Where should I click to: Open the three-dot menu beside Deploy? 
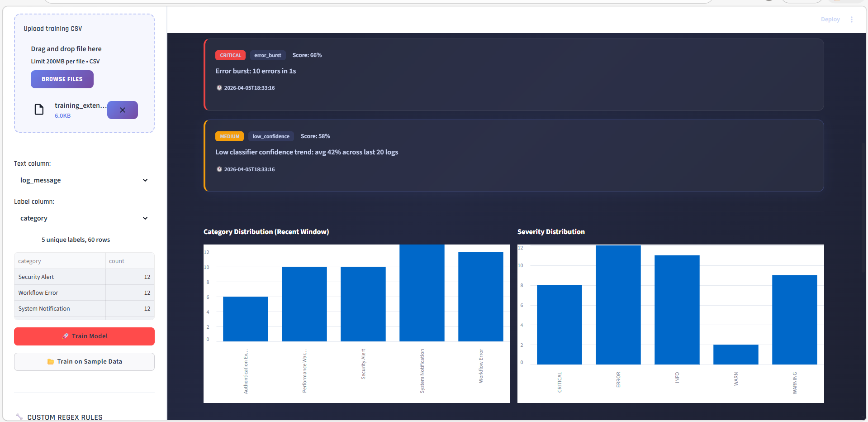(851, 19)
